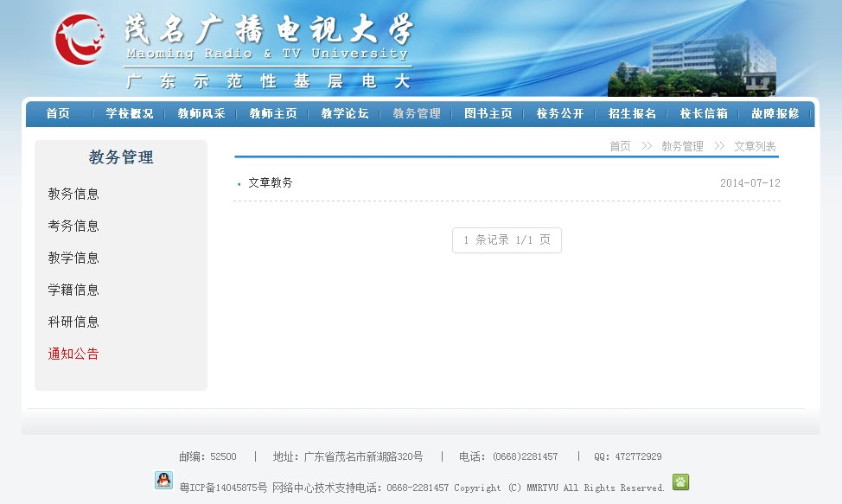Screen dimensions: 842x504
Task: Select 考务信息 in sidebar
Action: [73, 226]
